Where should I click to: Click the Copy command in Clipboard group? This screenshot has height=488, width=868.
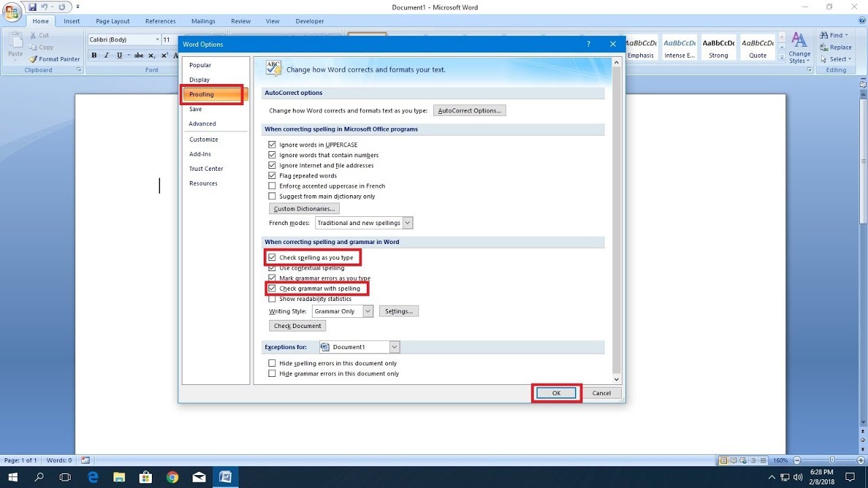tap(41, 47)
